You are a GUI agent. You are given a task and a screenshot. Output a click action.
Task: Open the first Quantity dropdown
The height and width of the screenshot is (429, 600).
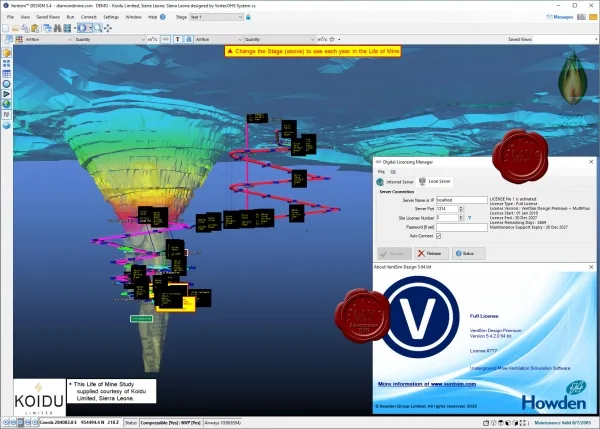pos(110,39)
